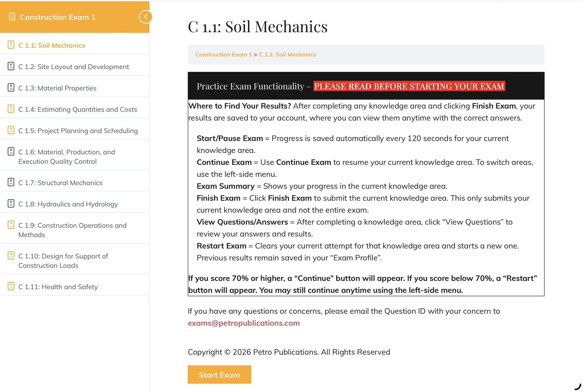
Task: Click the red PLEASE READ BEFORE STARTING banner
Action: click(409, 86)
